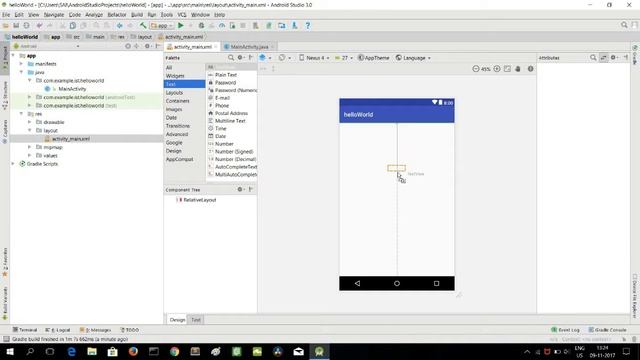Click the green Run app button

[x=180, y=25]
